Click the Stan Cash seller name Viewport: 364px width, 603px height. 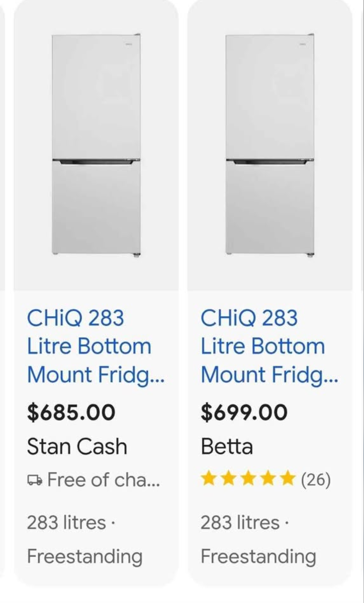point(77,446)
